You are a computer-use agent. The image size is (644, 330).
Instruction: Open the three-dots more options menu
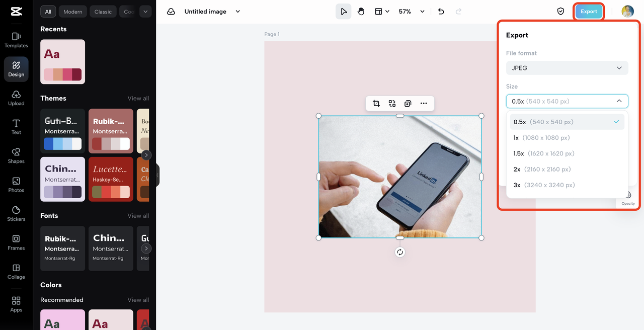424,104
